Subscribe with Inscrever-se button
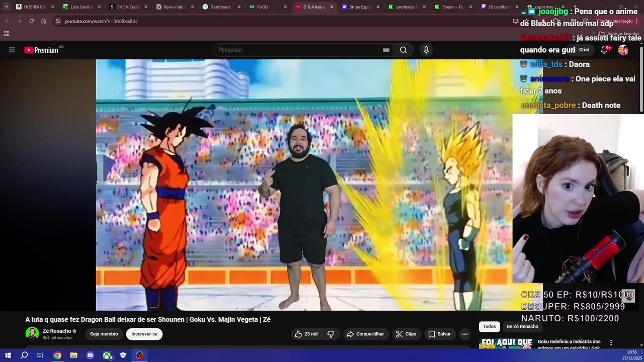 click(144, 334)
